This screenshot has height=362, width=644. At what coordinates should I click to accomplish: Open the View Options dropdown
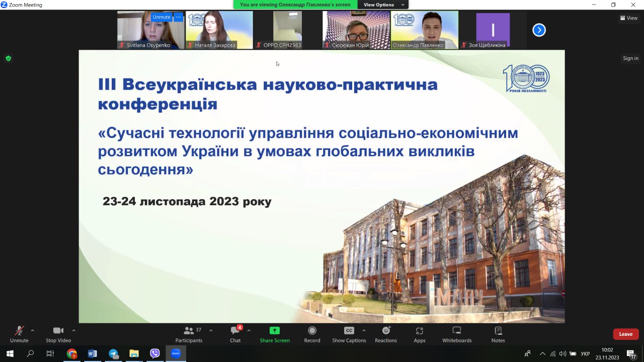(383, 5)
